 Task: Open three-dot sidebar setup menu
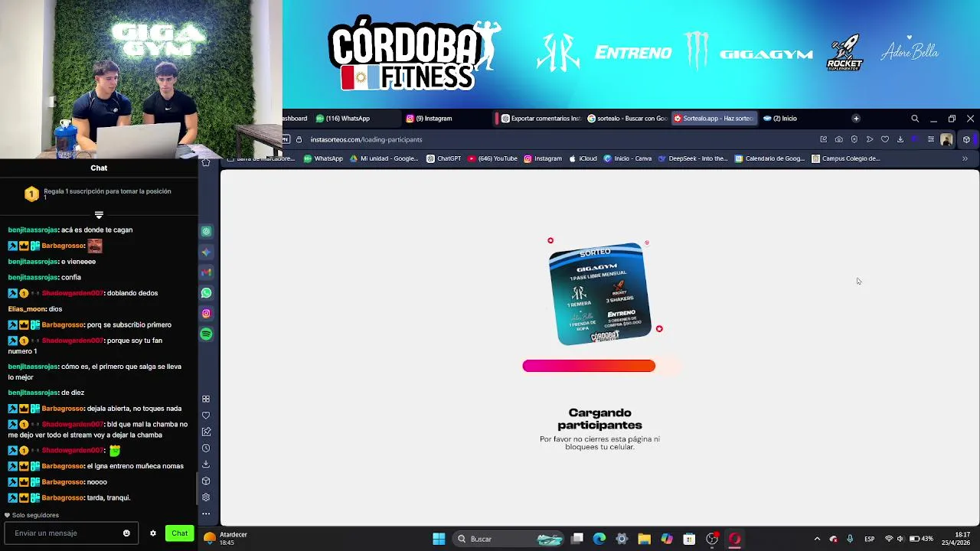coord(206,514)
